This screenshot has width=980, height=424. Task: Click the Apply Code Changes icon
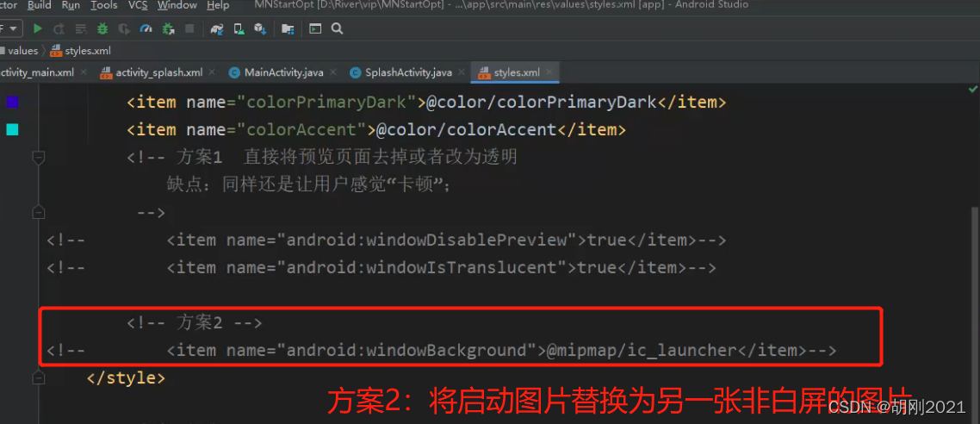[x=81, y=28]
